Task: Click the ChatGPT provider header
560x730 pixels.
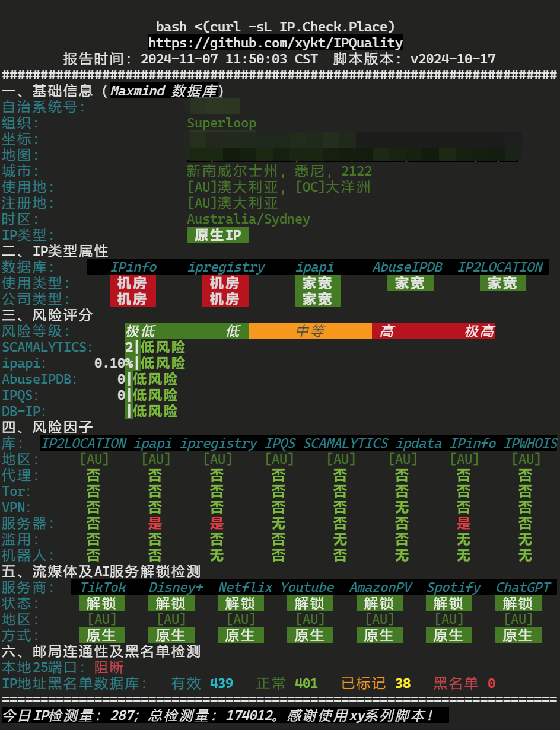Action: pos(524,587)
